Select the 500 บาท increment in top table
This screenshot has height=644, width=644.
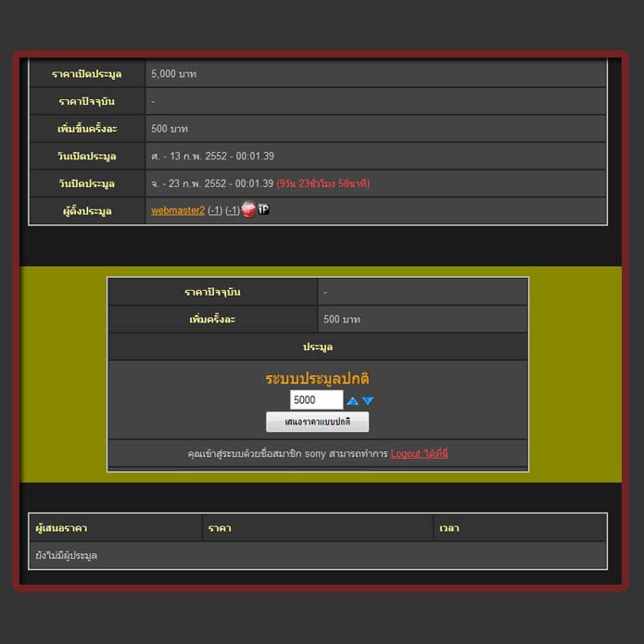click(170, 129)
